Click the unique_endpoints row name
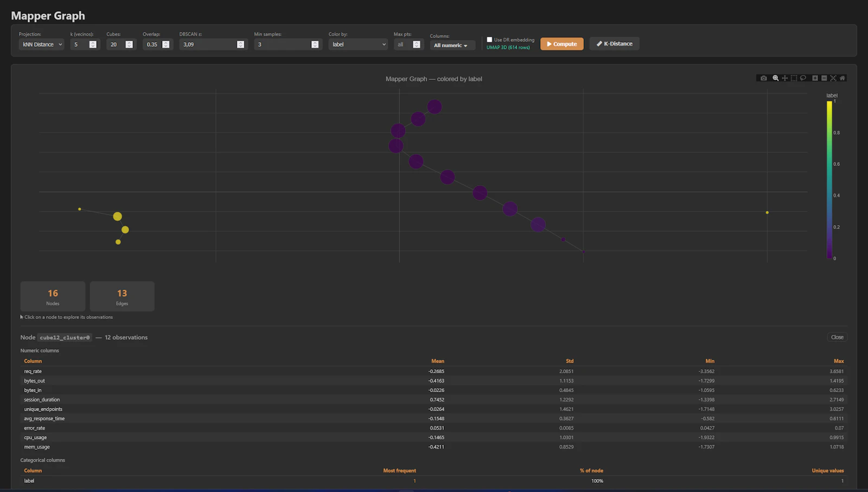This screenshot has height=492, width=868. tap(43, 410)
